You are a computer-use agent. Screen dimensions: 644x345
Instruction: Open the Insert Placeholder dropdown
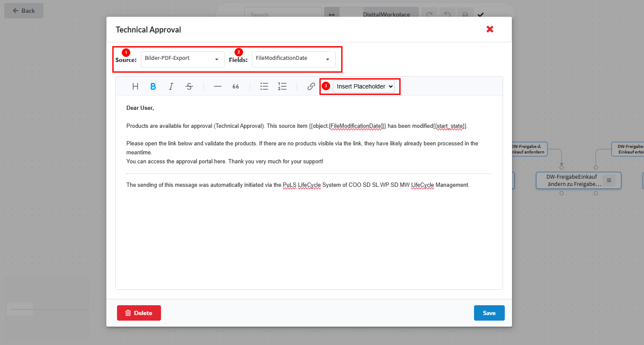pos(365,86)
